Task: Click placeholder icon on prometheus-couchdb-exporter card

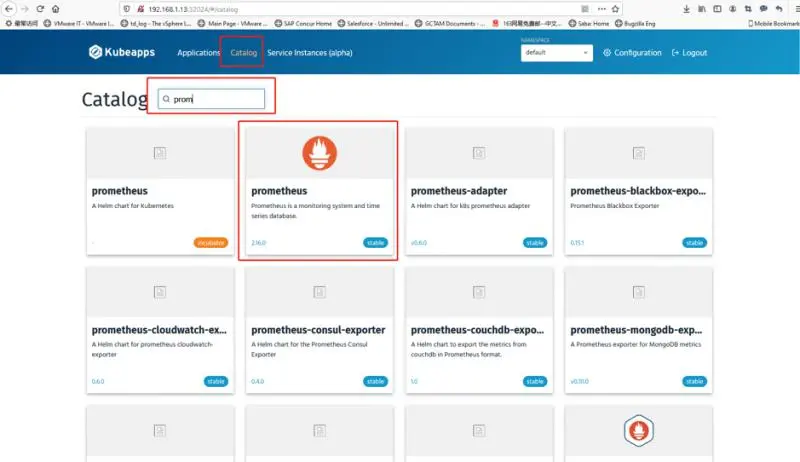Action: tap(479, 292)
